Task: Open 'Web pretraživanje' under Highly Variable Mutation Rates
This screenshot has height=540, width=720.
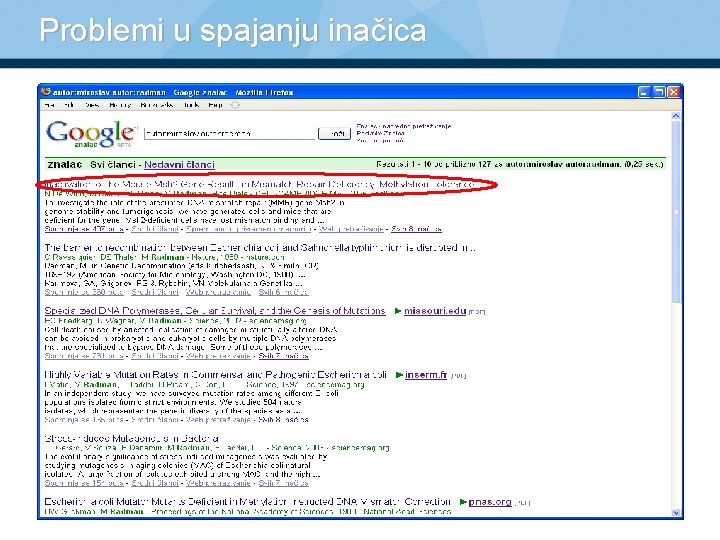Action: pos(218,420)
